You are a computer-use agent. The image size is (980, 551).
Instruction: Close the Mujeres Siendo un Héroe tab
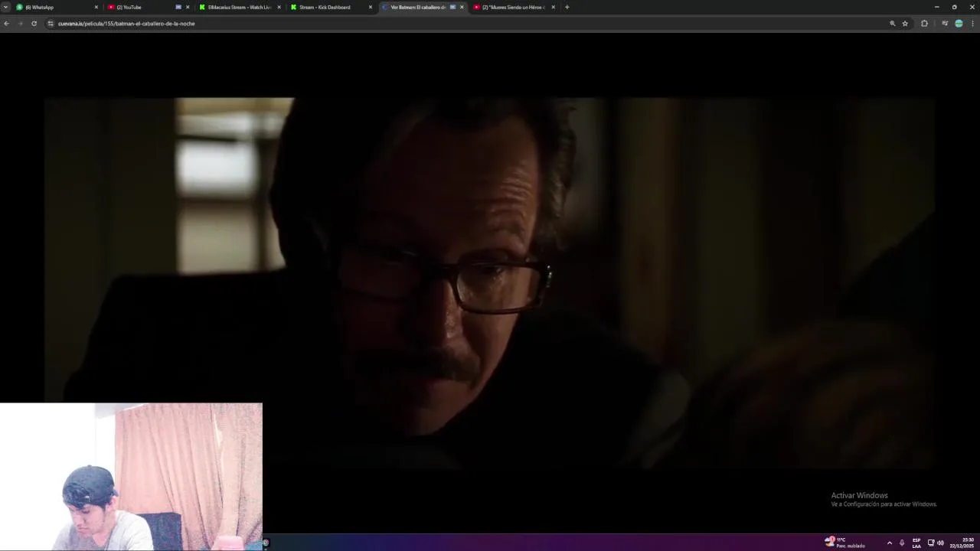point(553,7)
